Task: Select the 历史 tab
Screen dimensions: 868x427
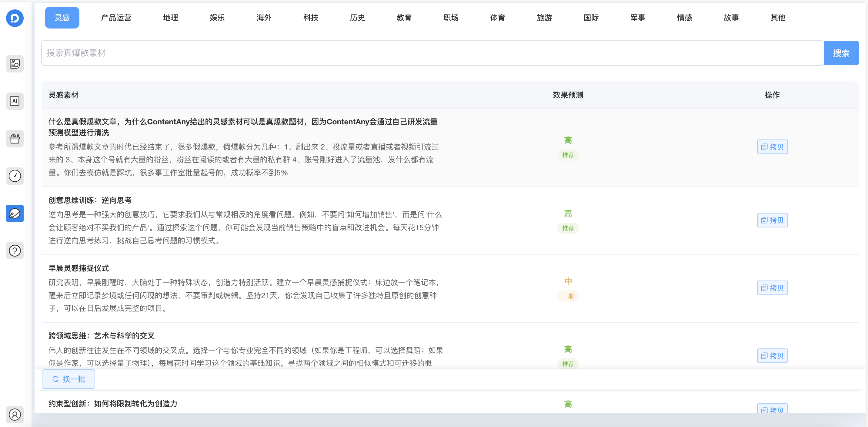Action: [x=357, y=18]
